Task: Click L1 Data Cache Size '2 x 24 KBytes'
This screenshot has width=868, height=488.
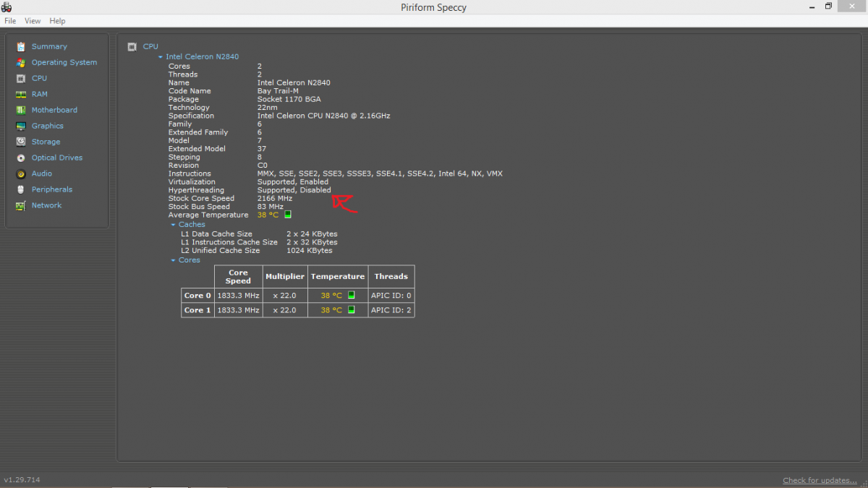Action: point(312,234)
